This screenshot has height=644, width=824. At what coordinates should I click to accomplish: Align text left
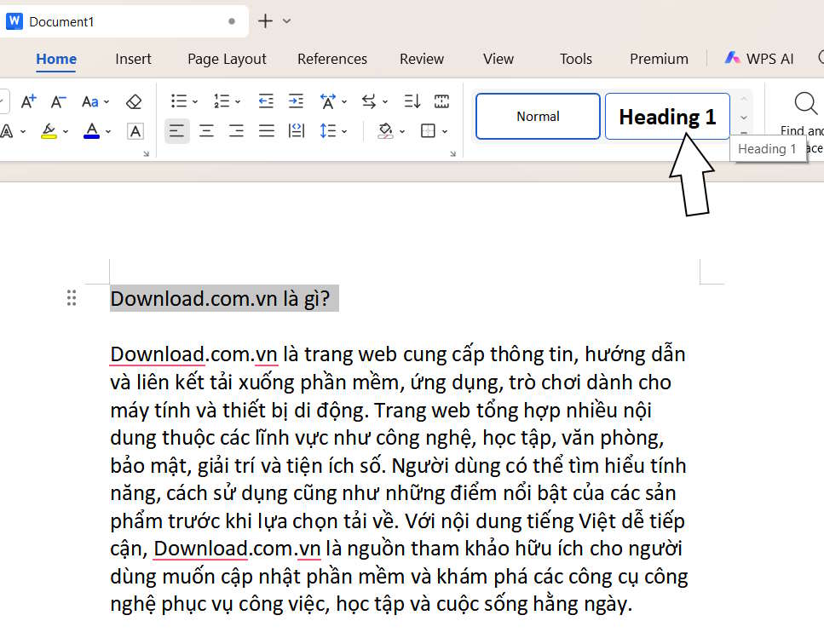(x=176, y=131)
